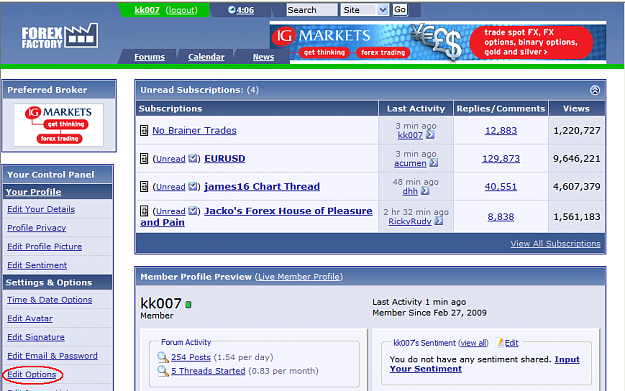
Task: Click 129,873 replies count
Action: click(501, 159)
